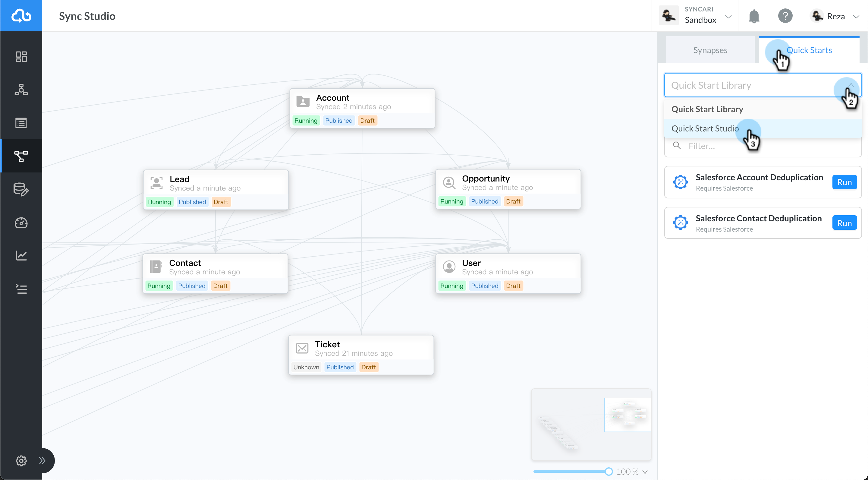The height and width of the screenshot is (480, 868).
Task: Open the analytics line chart icon
Action: [21, 255]
